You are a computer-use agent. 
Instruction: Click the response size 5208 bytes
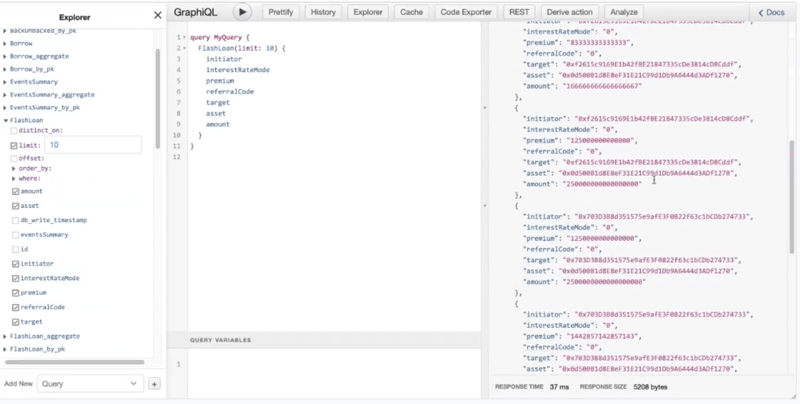(x=651, y=387)
